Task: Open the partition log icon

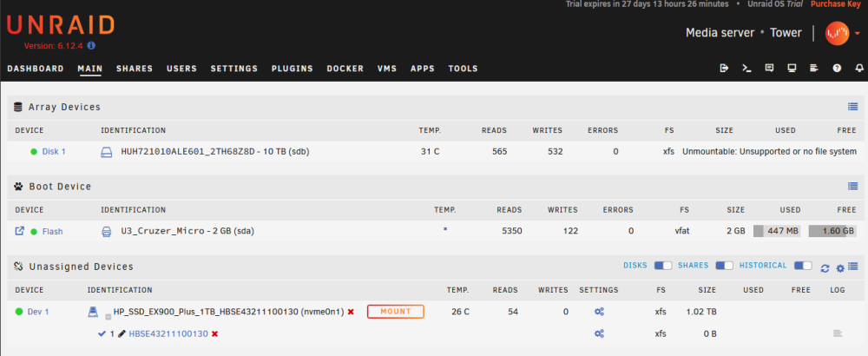Action: [838, 333]
